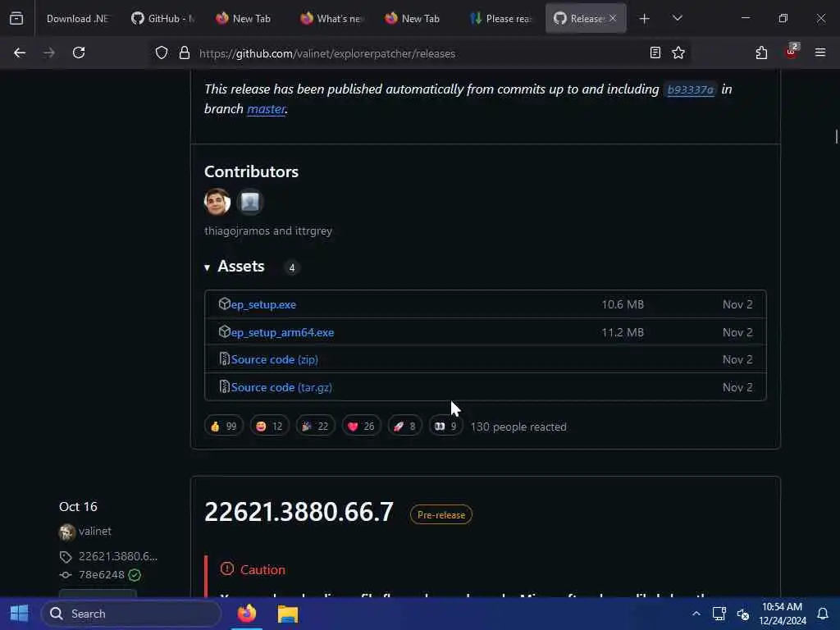Click the GitHub URL address field
This screenshot has height=630, width=840.
tap(418, 53)
